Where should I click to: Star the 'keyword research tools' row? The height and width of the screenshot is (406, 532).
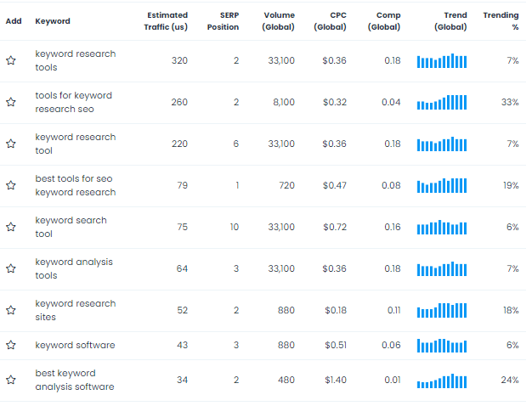click(11, 60)
